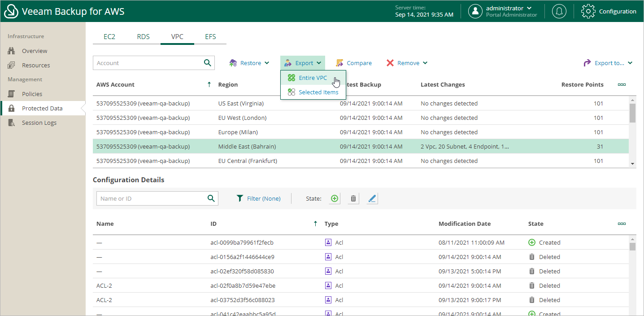Choose Selected Items export option
Screen dimensions: 644x316
[x=318, y=92]
